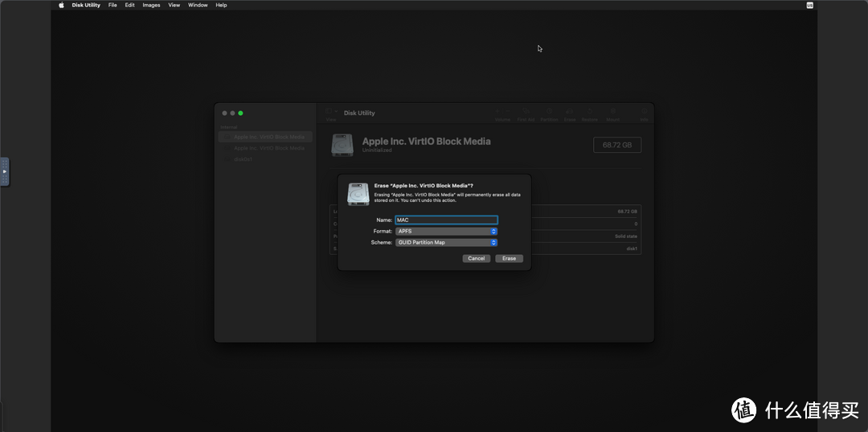Screen dimensions: 868x432
Task: Click the Name field containing MAC
Action: pos(446,220)
